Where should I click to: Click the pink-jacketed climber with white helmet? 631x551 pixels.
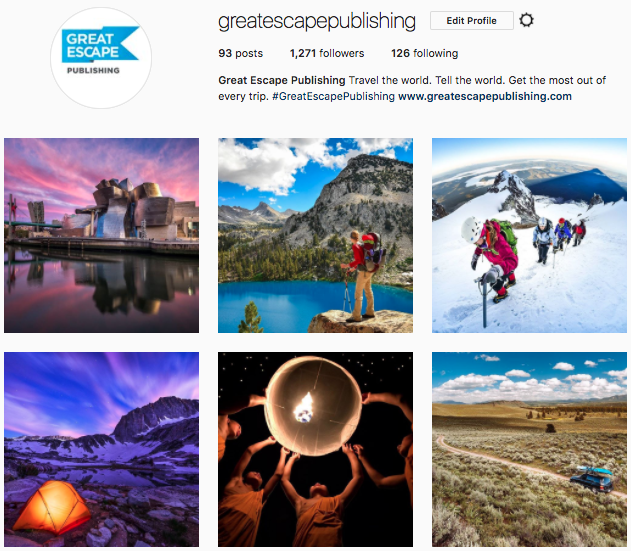point(492,258)
